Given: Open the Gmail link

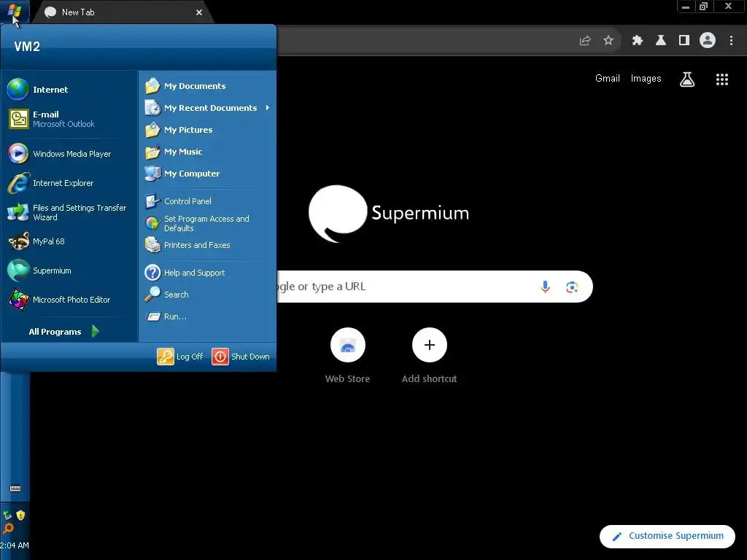Looking at the screenshot, I should point(608,79).
